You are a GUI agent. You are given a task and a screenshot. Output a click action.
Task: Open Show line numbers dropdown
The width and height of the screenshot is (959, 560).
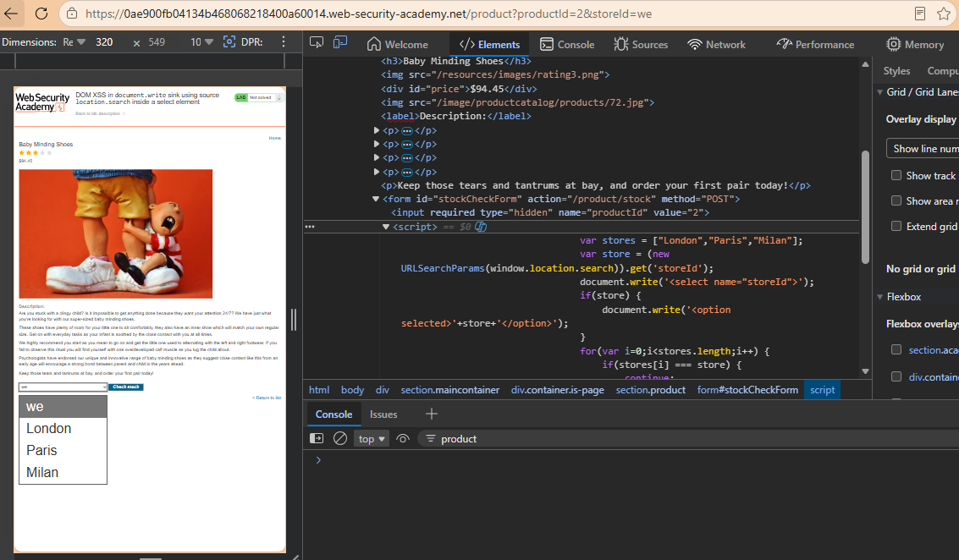pos(923,149)
